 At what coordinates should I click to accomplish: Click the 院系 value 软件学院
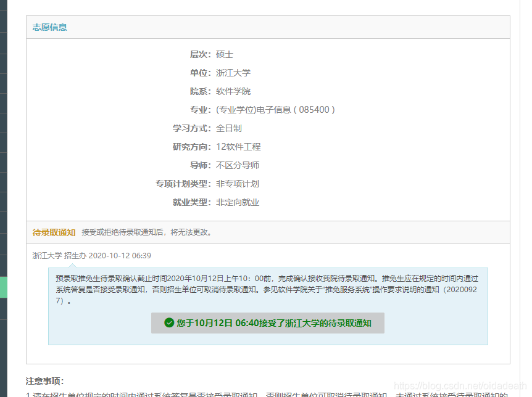pyautogui.click(x=233, y=91)
